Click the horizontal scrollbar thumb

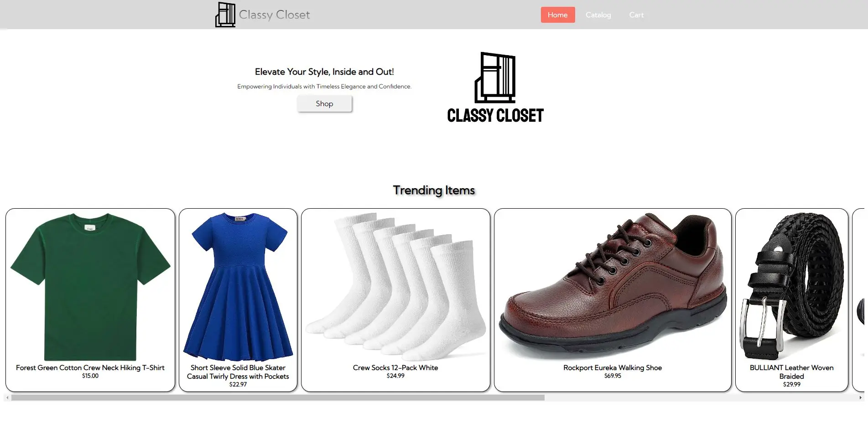point(278,398)
